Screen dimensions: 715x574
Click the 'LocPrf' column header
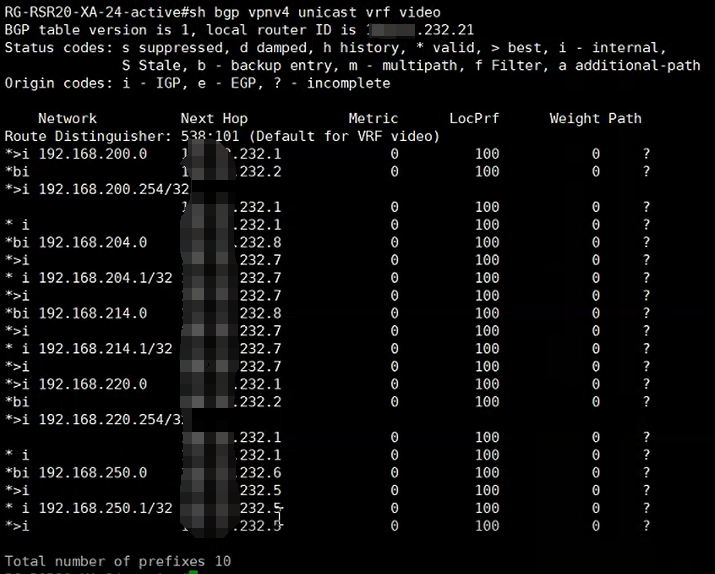coord(474,118)
